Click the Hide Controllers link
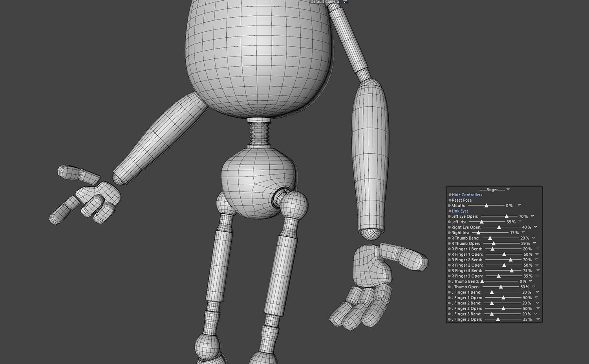 [x=466, y=195]
